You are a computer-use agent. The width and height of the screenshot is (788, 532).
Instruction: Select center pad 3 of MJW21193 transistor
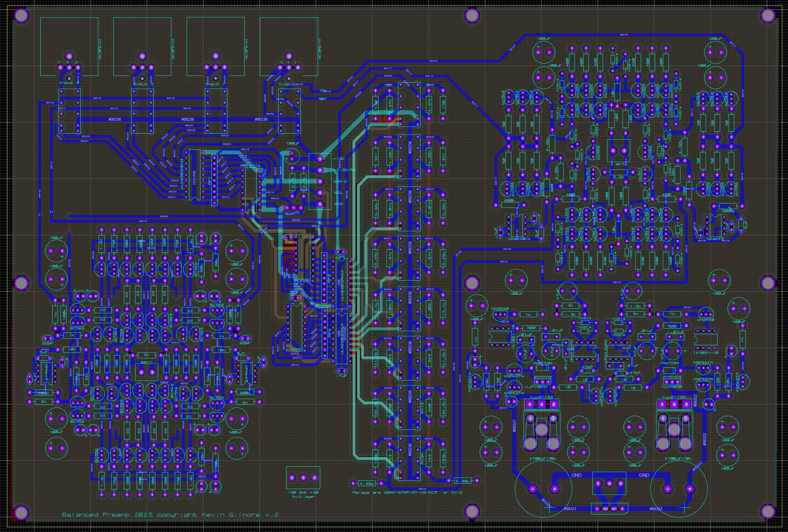[x=542, y=404]
